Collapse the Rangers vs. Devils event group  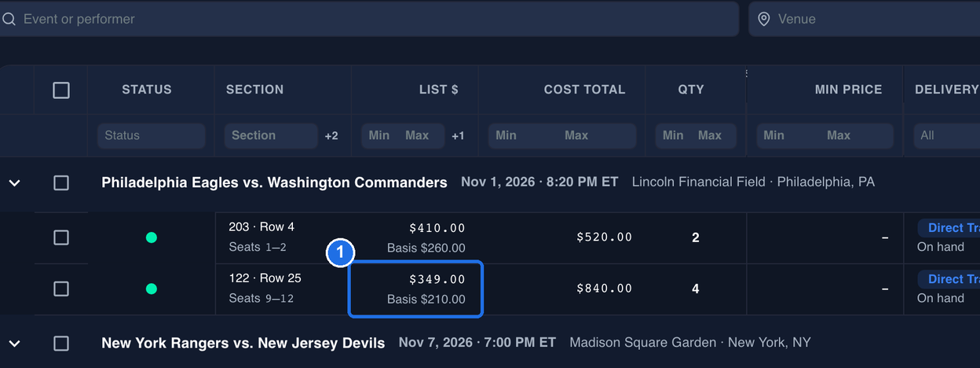pyautogui.click(x=14, y=343)
